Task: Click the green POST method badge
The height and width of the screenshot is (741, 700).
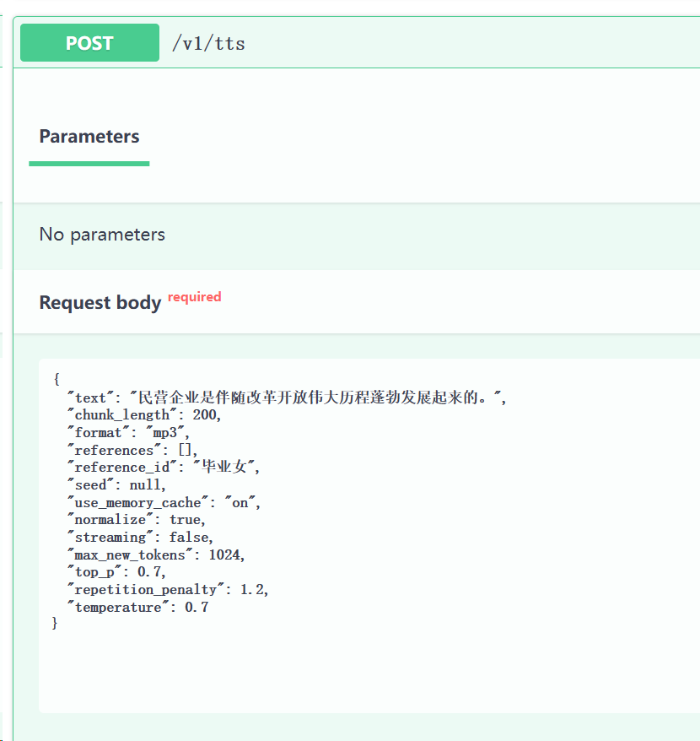Action: click(89, 42)
